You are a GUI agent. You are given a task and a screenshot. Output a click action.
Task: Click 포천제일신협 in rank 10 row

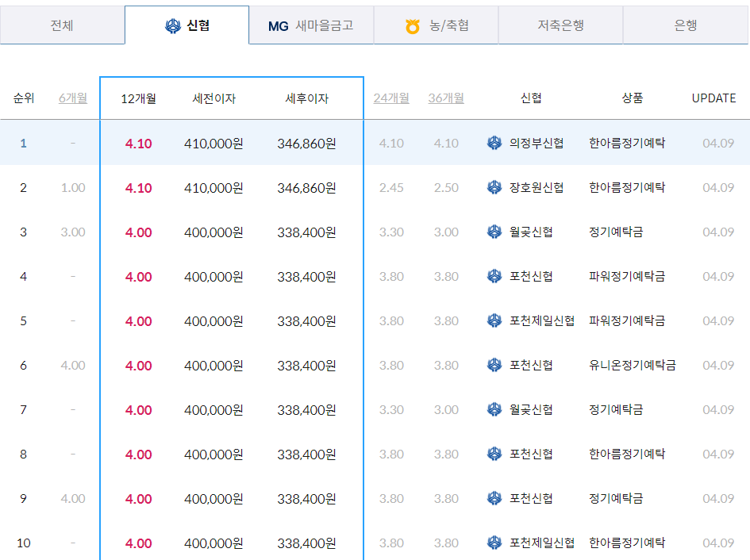coord(542,543)
